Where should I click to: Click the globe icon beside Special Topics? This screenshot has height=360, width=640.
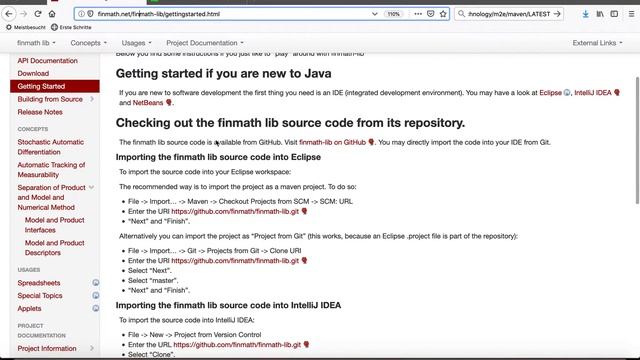(96, 296)
